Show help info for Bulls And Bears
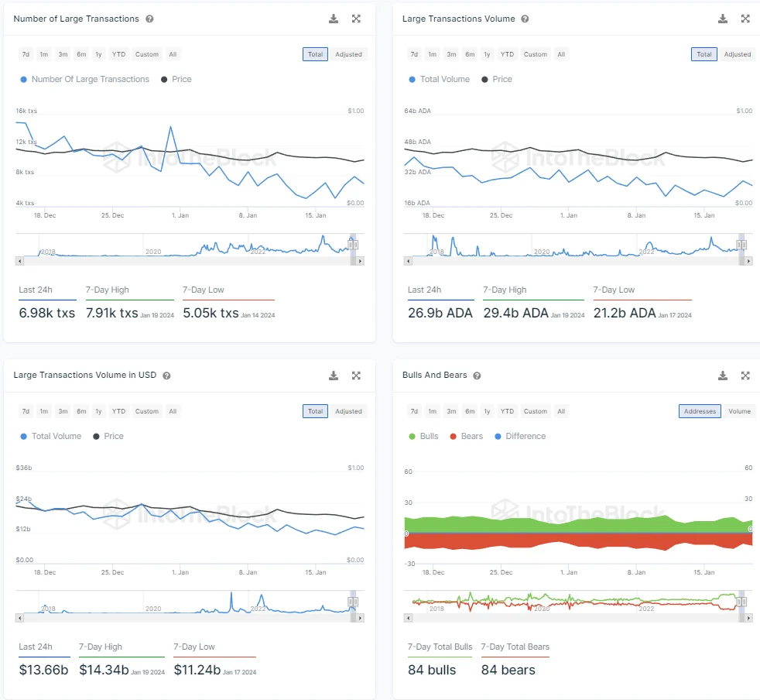Viewport: 760px width, 700px height. tap(477, 376)
